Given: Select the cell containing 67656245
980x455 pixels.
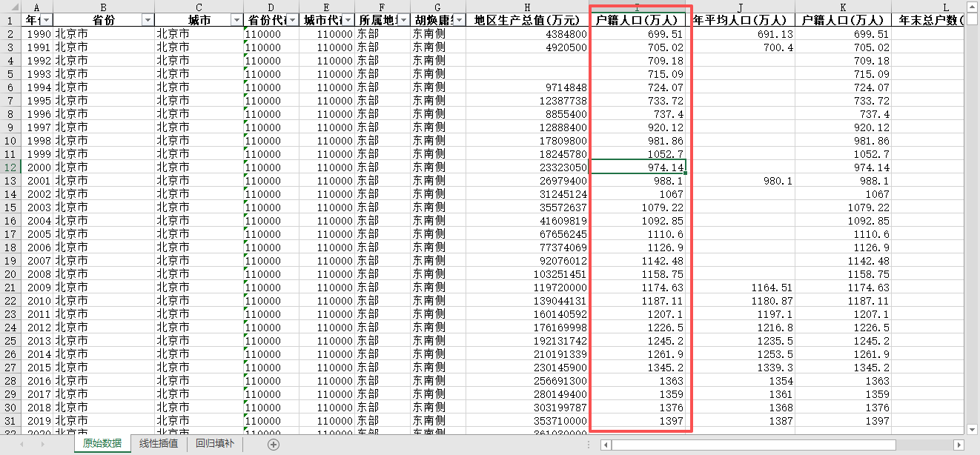Looking at the screenshot, I should pos(527,234).
